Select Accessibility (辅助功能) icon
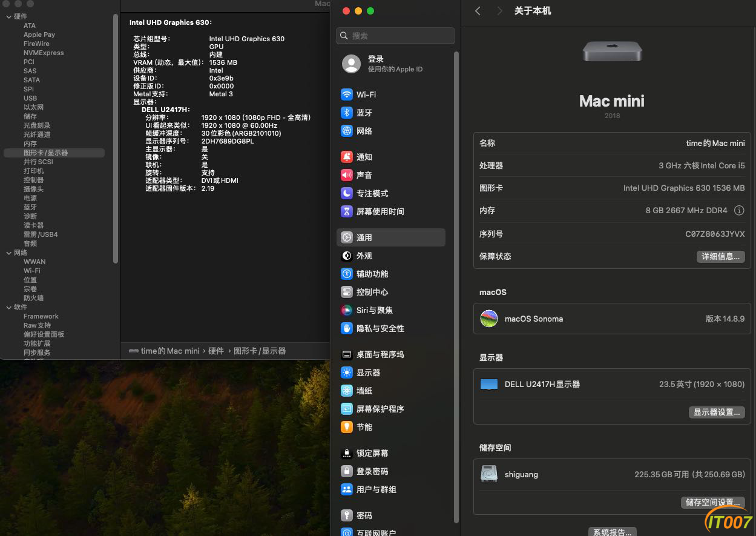This screenshot has height=536, width=756. point(347,274)
